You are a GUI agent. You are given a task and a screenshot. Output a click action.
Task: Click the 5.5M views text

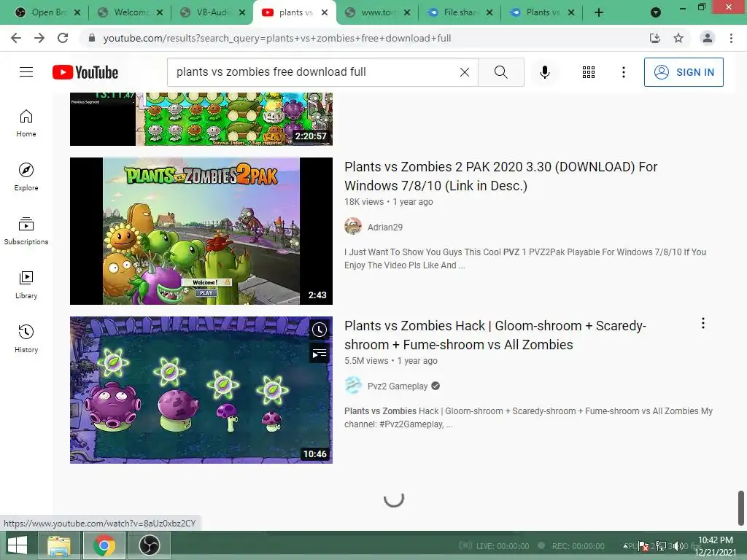366,360
